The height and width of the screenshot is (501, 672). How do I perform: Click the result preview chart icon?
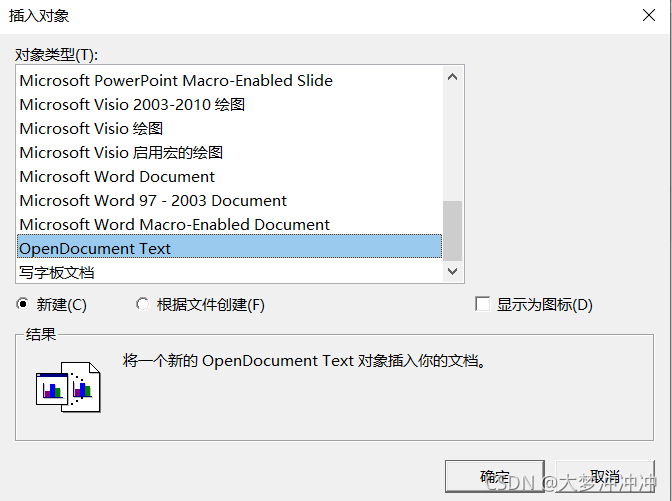68,387
